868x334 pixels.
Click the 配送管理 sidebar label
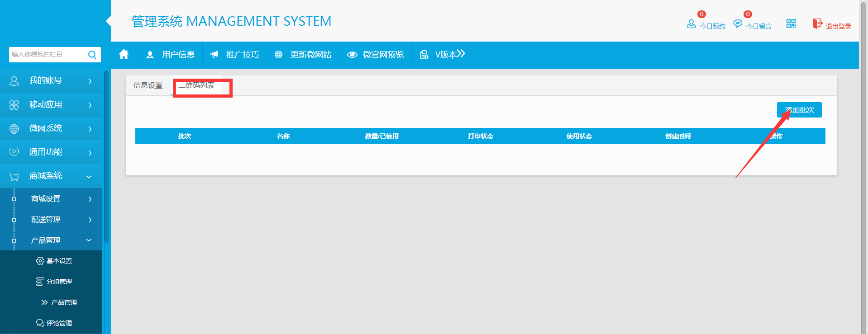[x=46, y=220]
